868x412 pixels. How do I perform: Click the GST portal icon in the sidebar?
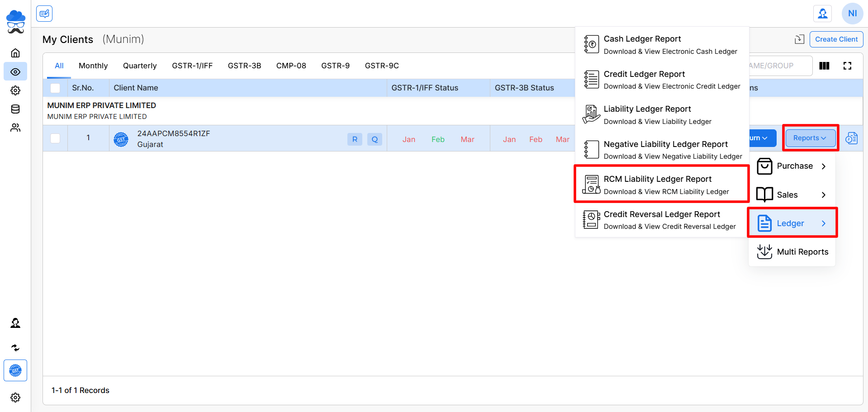tap(15, 370)
